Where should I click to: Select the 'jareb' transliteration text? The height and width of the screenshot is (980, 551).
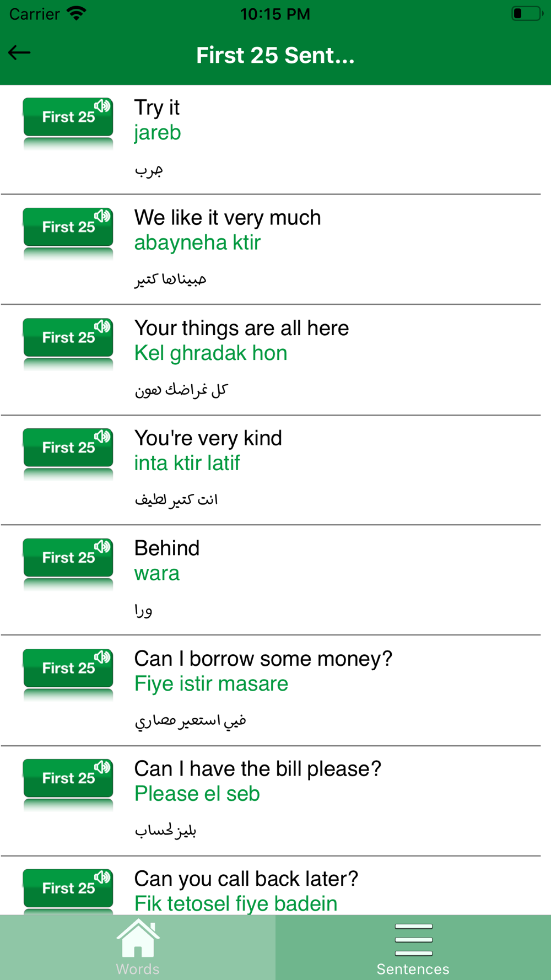pos(158,133)
